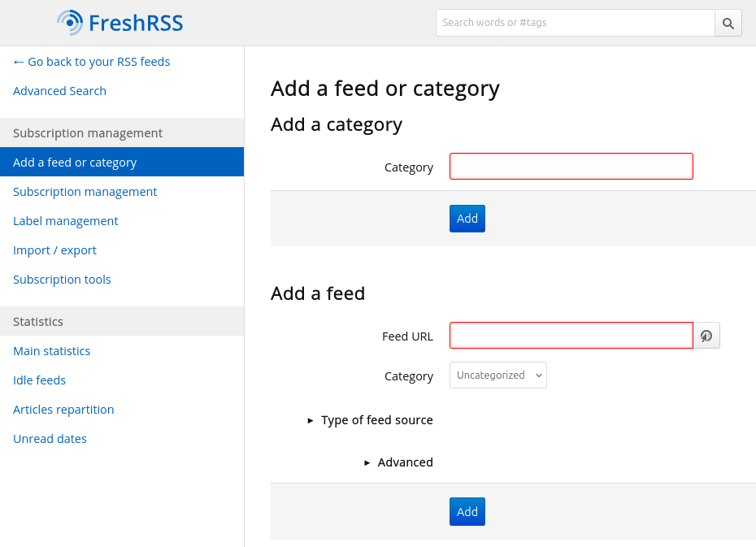
Task: Open Subscription tools
Action: [x=62, y=280]
